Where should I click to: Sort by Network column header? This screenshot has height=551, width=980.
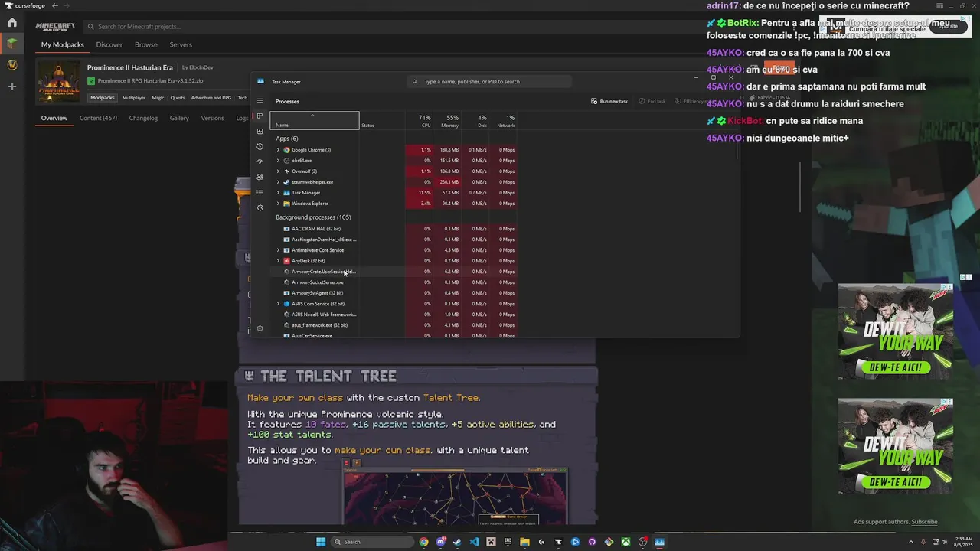click(505, 121)
